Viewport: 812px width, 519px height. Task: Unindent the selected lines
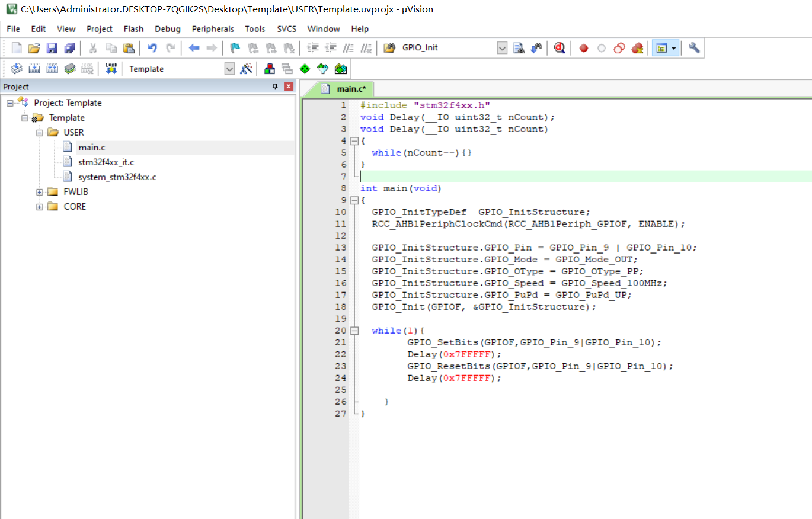click(x=331, y=48)
